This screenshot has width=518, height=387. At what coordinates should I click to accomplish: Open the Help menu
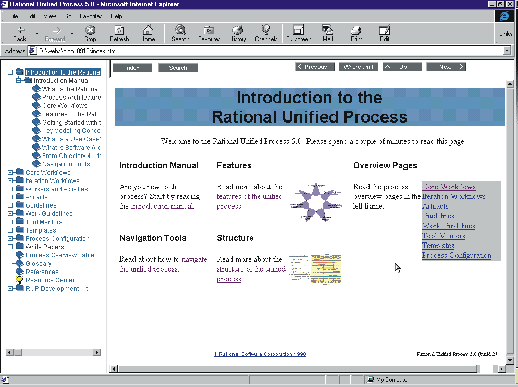coord(116,16)
